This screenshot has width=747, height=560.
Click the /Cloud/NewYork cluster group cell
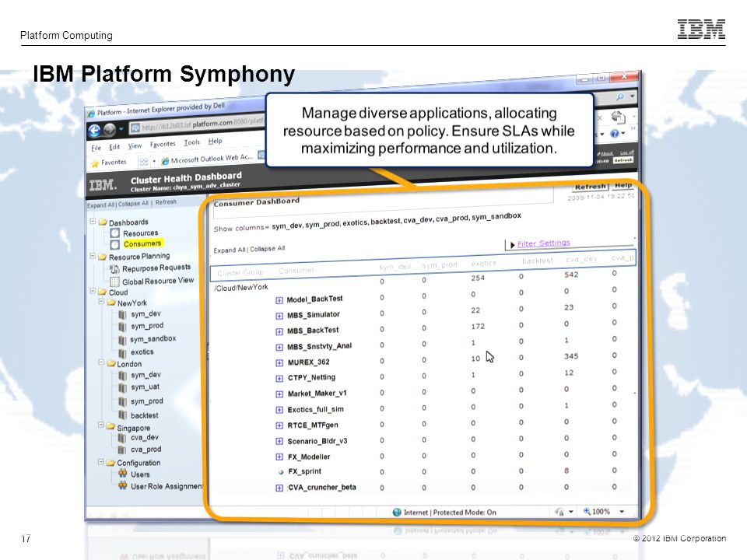pyautogui.click(x=241, y=288)
